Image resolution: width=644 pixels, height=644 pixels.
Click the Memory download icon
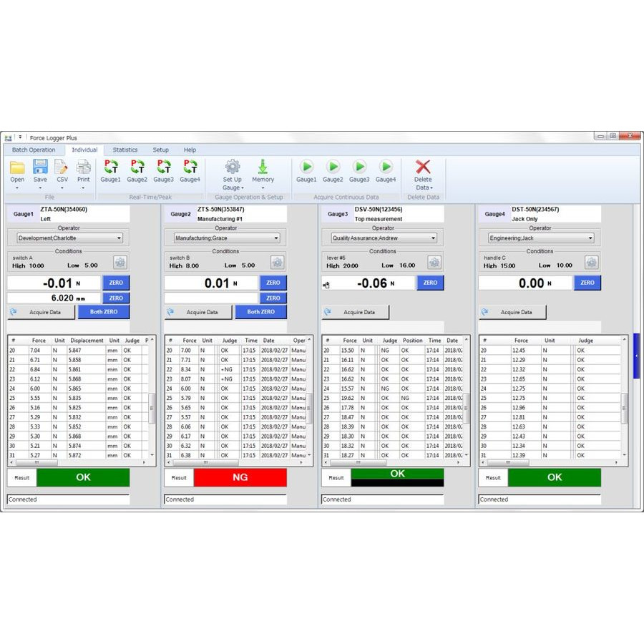263,167
